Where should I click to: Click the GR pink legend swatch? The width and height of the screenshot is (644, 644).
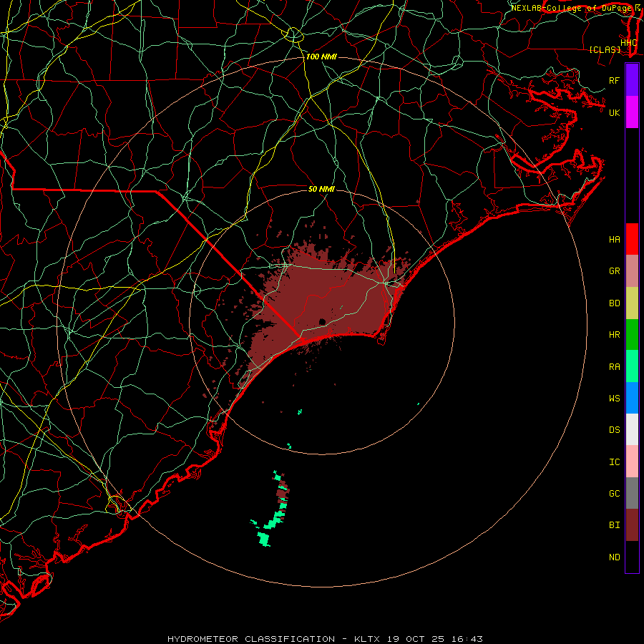coord(632,271)
